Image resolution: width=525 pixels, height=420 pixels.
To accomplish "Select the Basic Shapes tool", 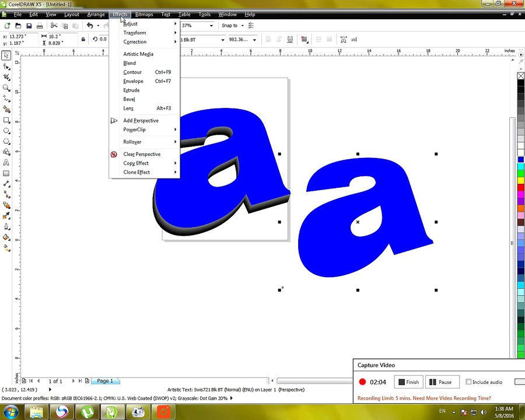I will pos(6,152).
